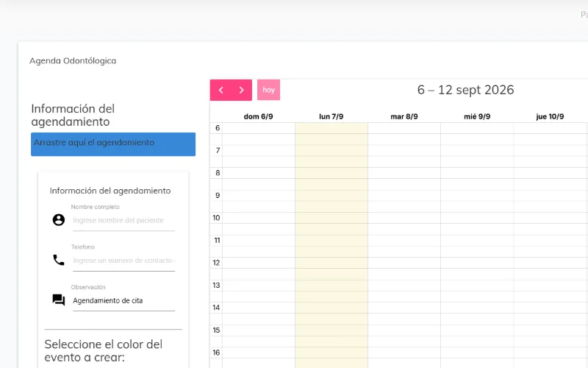This screenshot has height=368, width=588.
Task: Click the hoy button
Action: pos(268,90)
